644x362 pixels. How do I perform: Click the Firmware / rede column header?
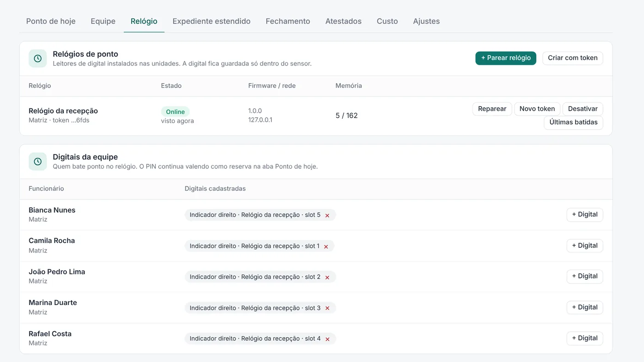[272, 86]
